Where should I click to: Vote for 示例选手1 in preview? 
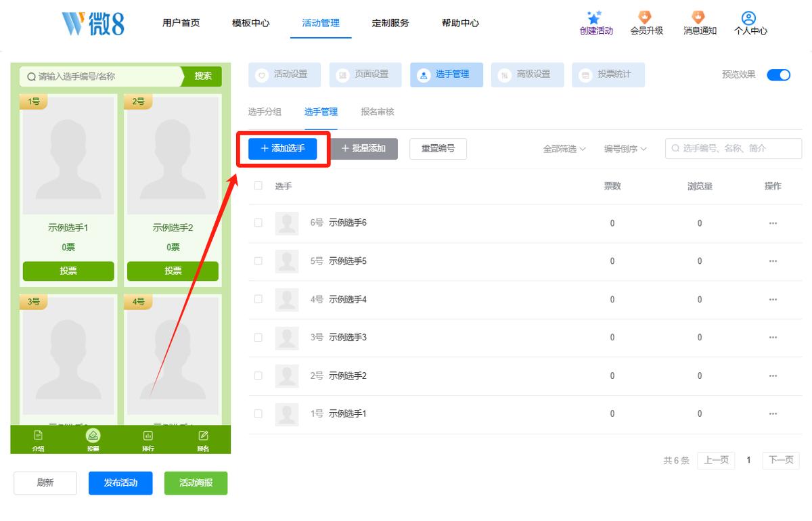pos(68,271)
